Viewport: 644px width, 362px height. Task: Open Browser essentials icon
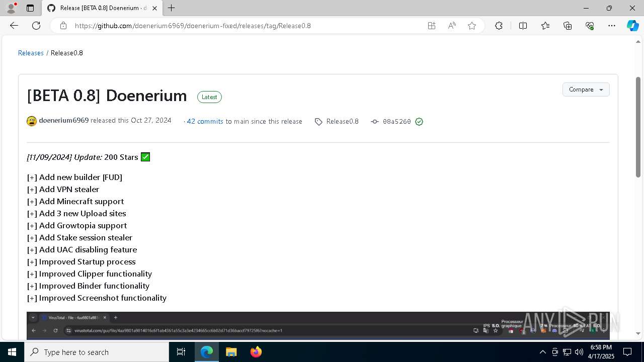tap(590, 26)
